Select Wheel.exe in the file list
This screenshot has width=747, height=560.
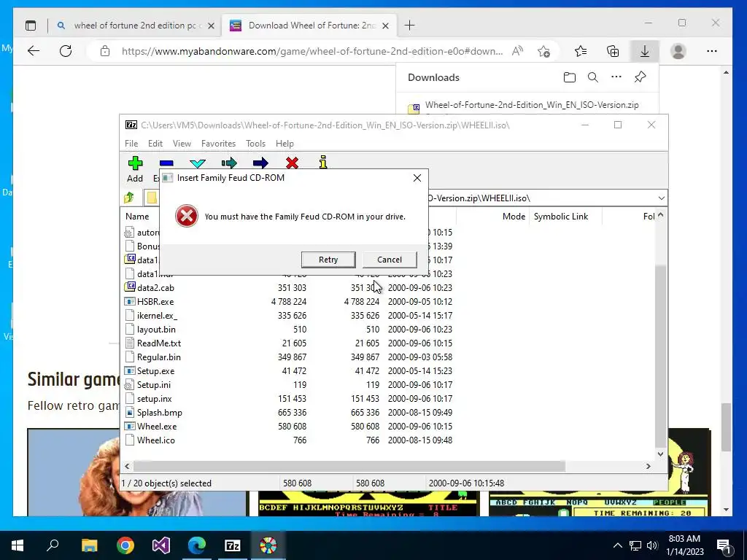(157, 426)
